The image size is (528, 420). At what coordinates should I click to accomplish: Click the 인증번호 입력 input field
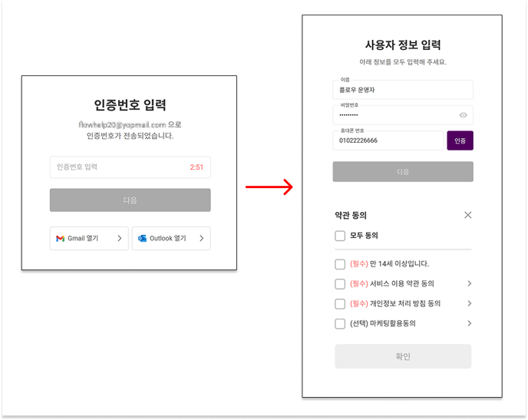click(130, 167)
